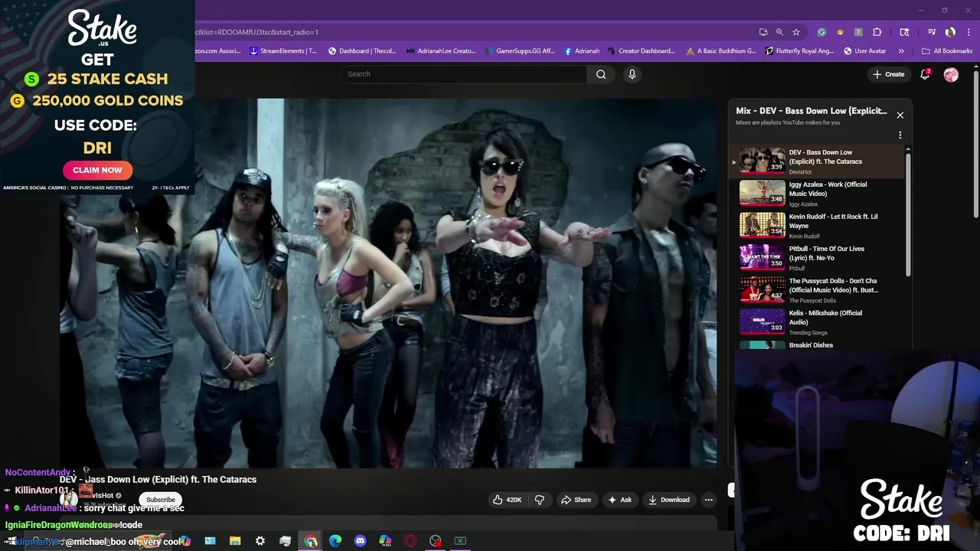This screenshot has width=980, height=551.
Task: Click the Mix - DEV playlist title
Action: coord(812,111)
